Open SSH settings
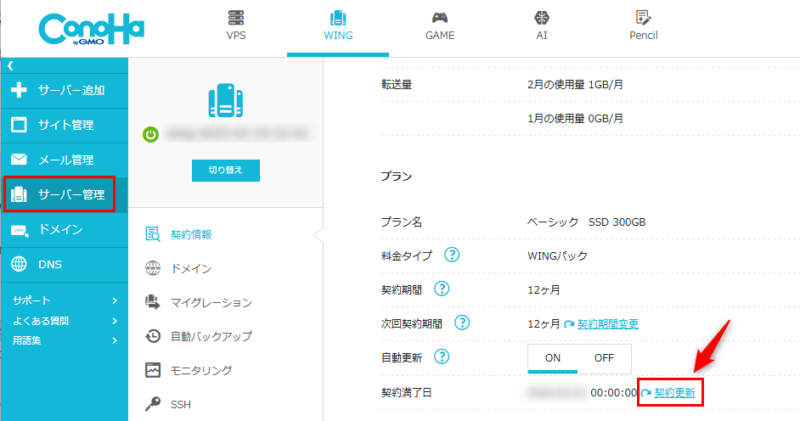 point(181,405)
